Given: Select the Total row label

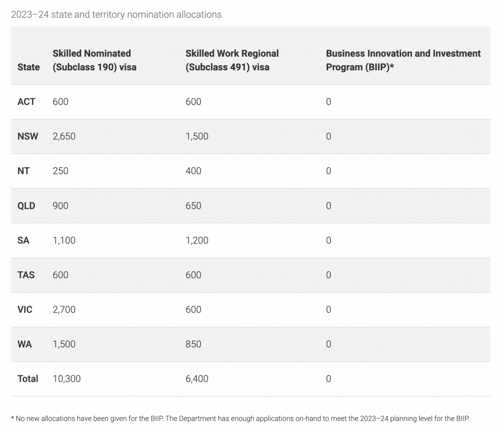Looking at the screenshot, I should 28,379.
